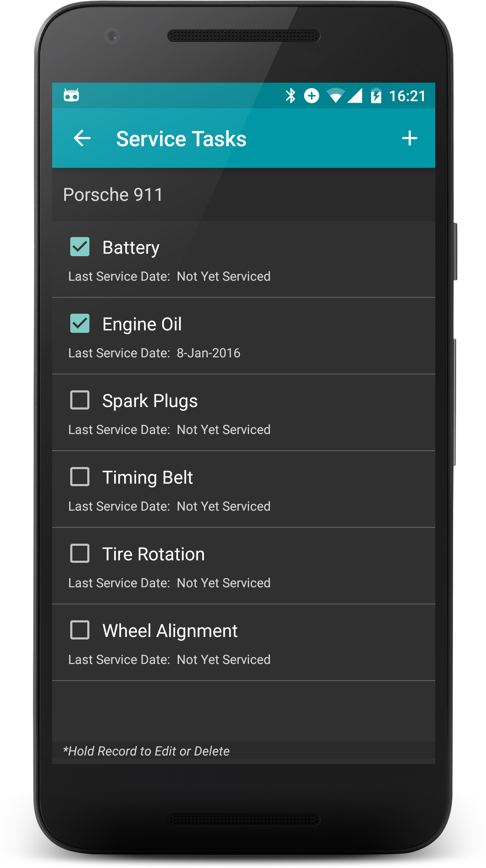Tap the back arrow in header

[82, 138]
